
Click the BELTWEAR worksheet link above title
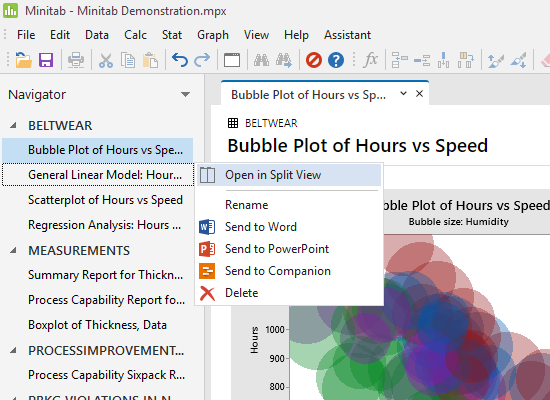tap(271, 123)
